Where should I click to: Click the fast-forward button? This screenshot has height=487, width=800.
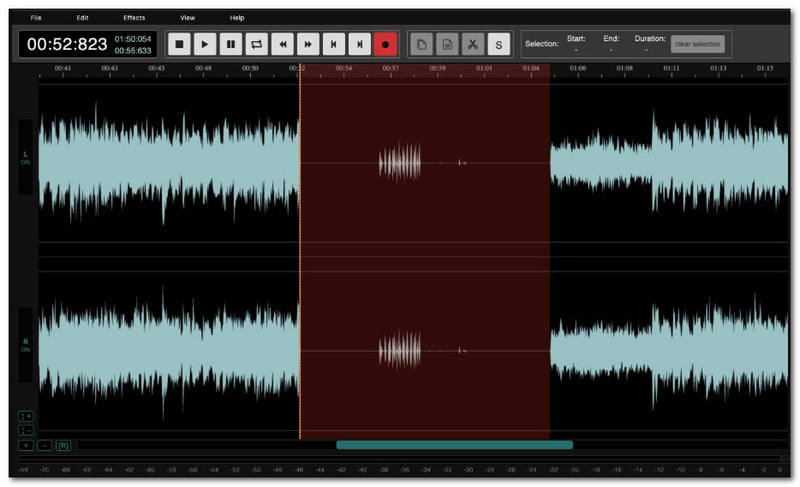click(308, 44)
